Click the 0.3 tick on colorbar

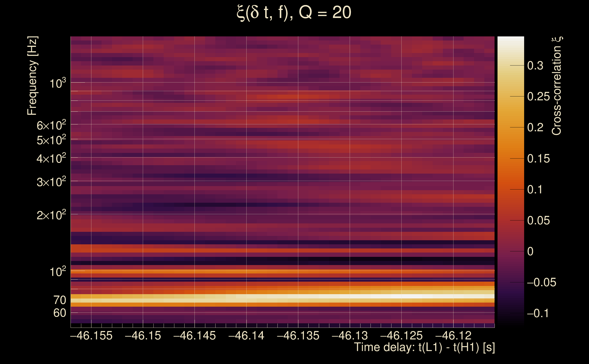tap(535, 66)
